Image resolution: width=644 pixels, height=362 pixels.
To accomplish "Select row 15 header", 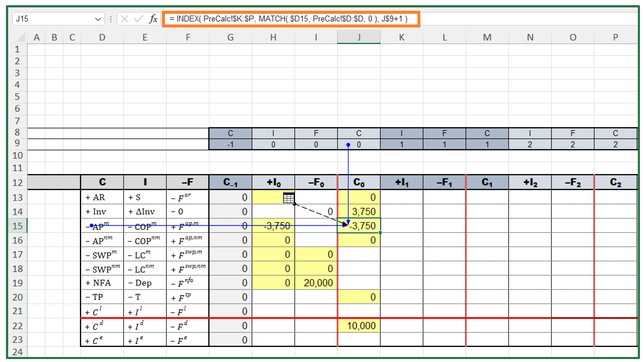I will (x=18, y=226).
